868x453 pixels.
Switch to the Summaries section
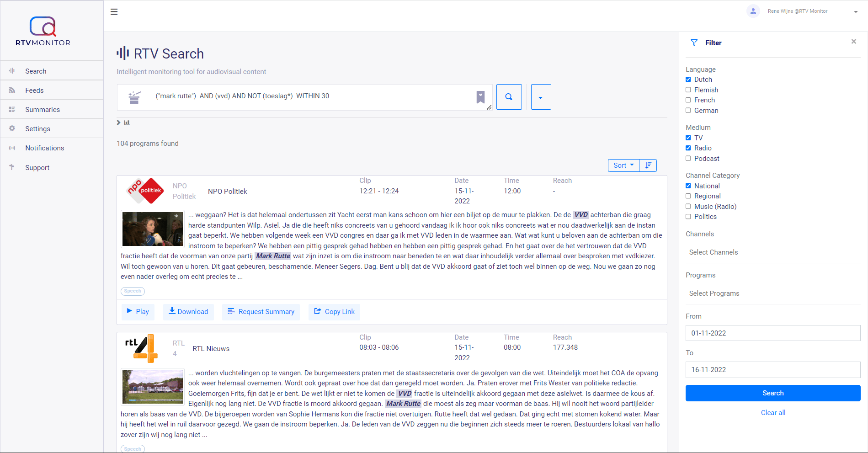point(42,109)
